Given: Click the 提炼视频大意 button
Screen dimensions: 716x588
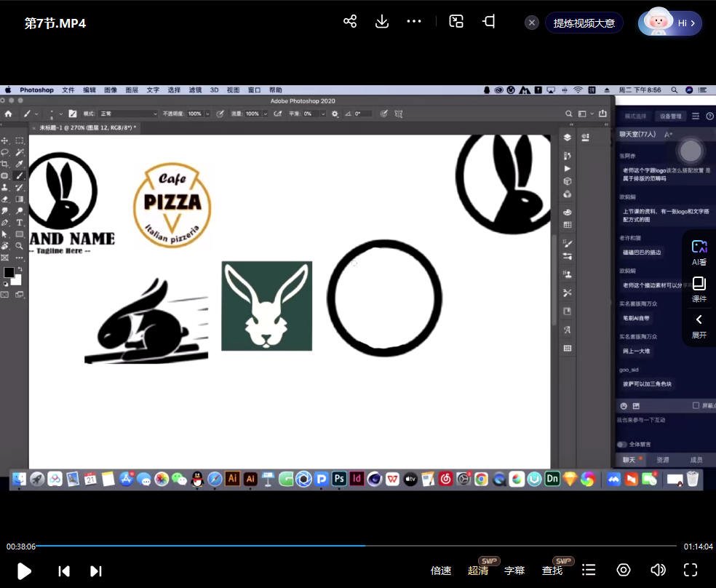Looking at the screenshot, I should point(584,23).
